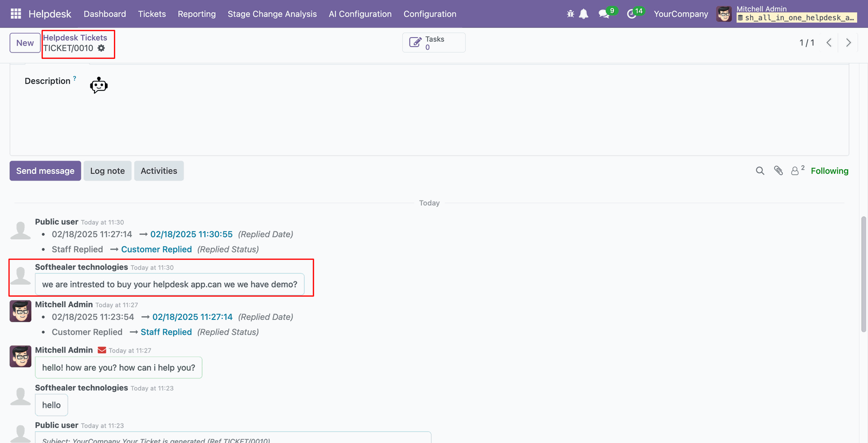
Task: Click the Description help question mark
Action: (x=75, y=78)
